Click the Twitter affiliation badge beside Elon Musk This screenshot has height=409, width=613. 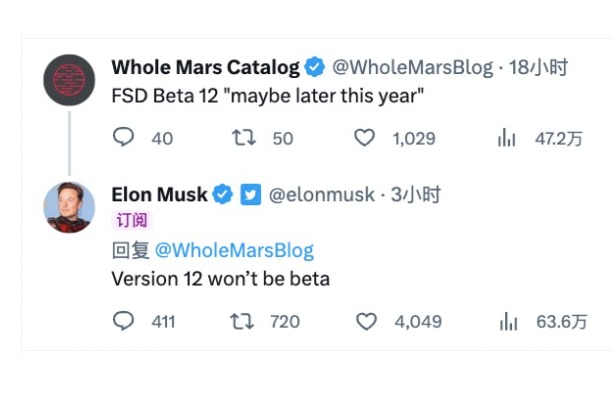coord(250,194)
